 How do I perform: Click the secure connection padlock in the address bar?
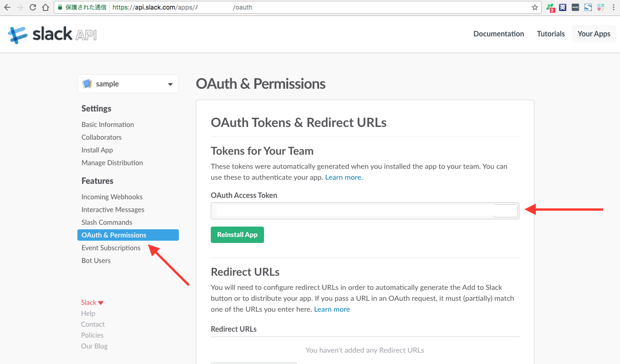click(x=60, y=7)
